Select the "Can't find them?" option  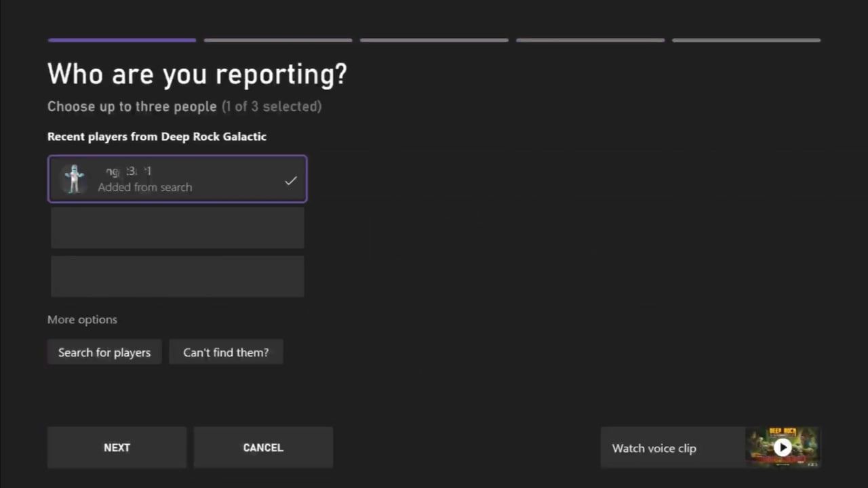point(226,352)
